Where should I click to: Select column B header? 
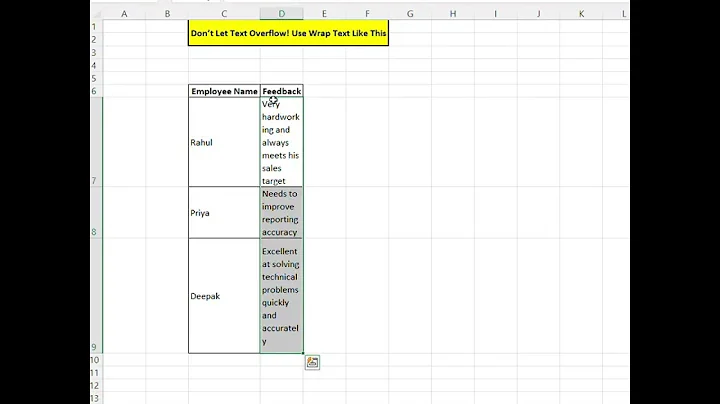(167, 14)
